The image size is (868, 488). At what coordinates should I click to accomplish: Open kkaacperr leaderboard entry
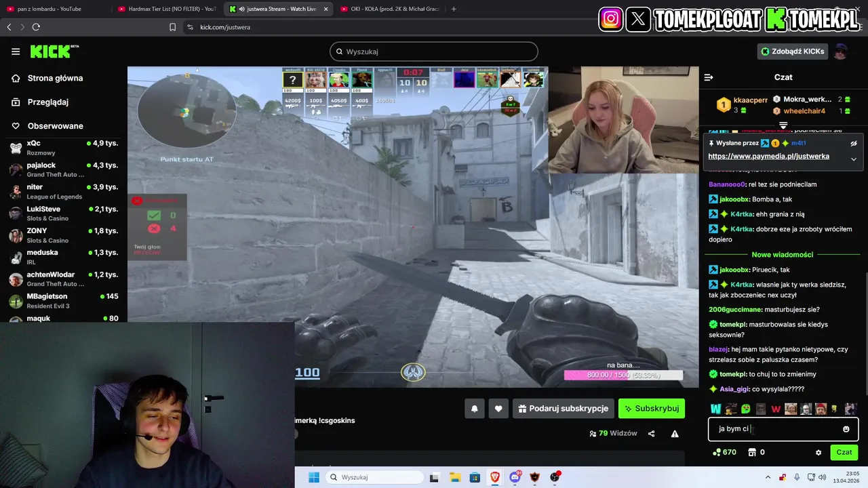tap(742, 105)
